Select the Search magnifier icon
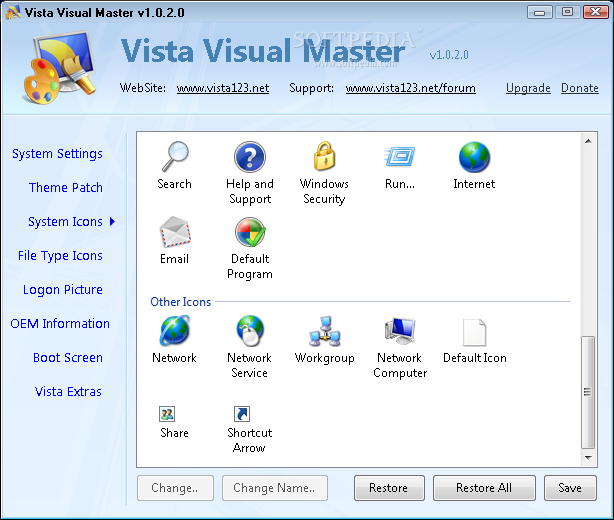 tap(175, 157)
